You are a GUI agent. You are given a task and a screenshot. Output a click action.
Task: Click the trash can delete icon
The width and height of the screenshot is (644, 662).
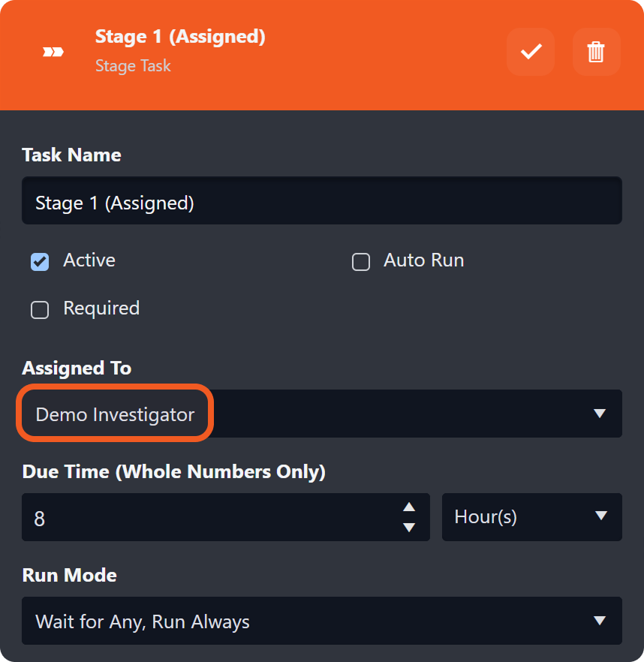(x=596, y=52)
